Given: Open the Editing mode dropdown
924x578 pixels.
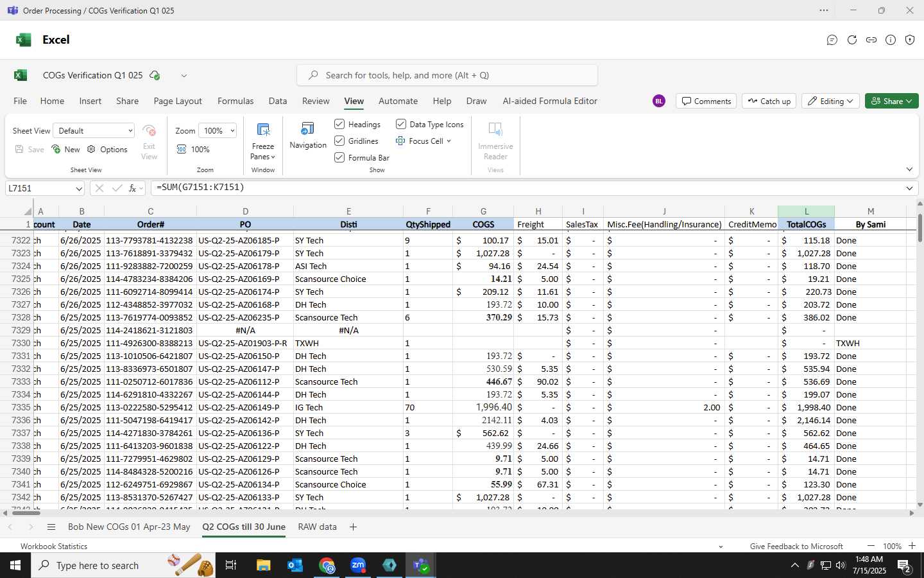Looking at the screenshot, I should click(830, 101).
